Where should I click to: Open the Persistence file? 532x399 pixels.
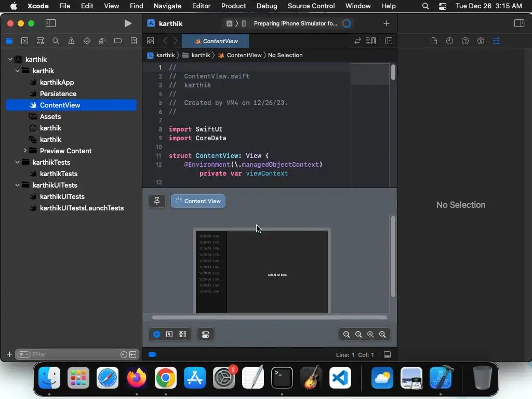(x=58, y=94)
